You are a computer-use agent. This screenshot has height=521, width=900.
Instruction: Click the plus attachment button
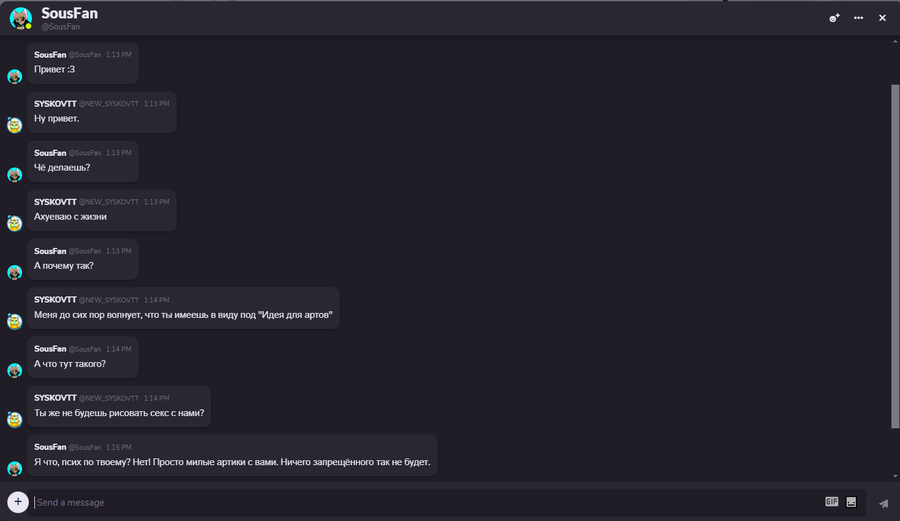pos(17,502)
